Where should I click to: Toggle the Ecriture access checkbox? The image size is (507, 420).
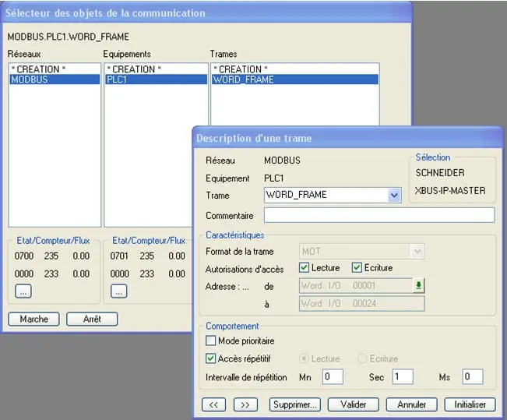tap(357, 268)
